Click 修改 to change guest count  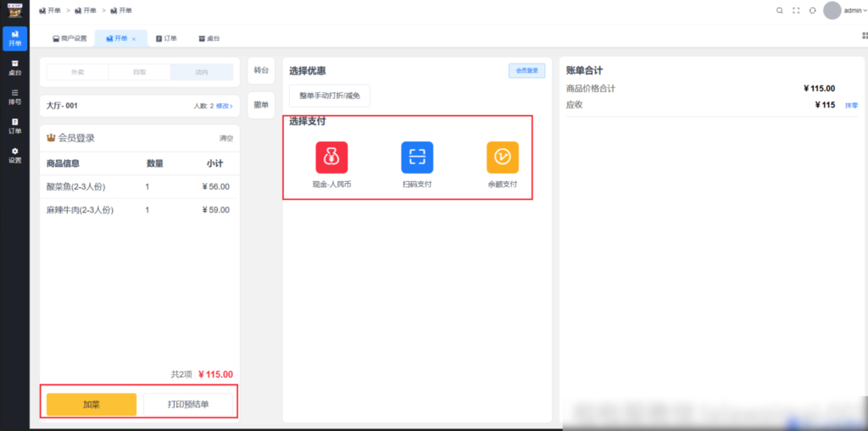[x=224, y=106]
